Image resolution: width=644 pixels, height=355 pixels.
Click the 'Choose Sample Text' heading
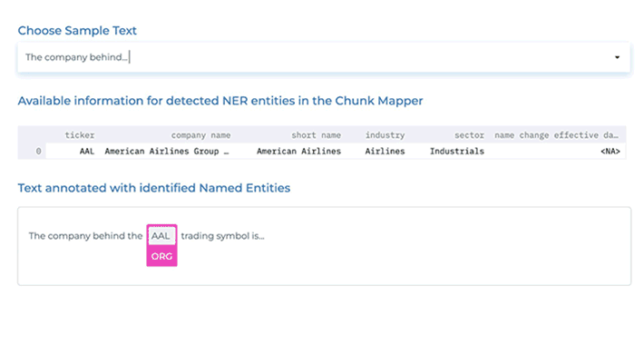[x=77, y=30]
